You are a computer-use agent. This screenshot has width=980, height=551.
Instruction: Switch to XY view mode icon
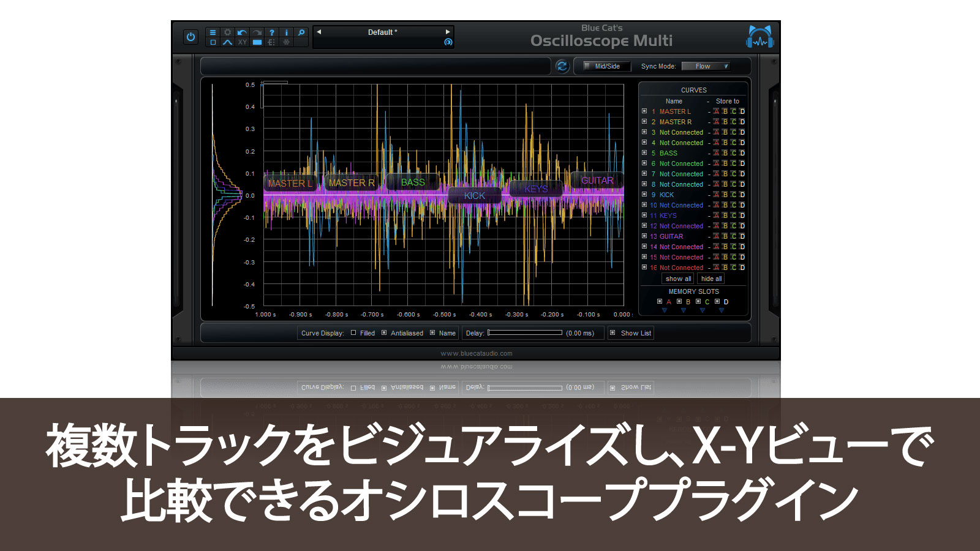(242, 42)
